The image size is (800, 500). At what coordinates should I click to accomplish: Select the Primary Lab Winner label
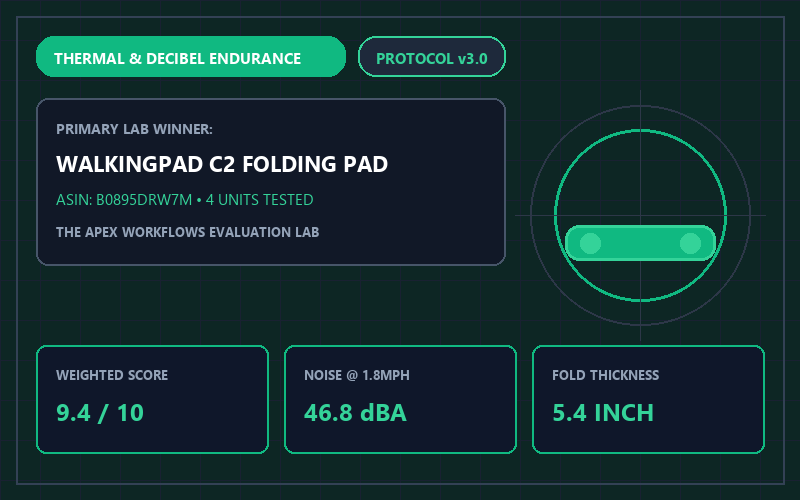click(134, 129)
